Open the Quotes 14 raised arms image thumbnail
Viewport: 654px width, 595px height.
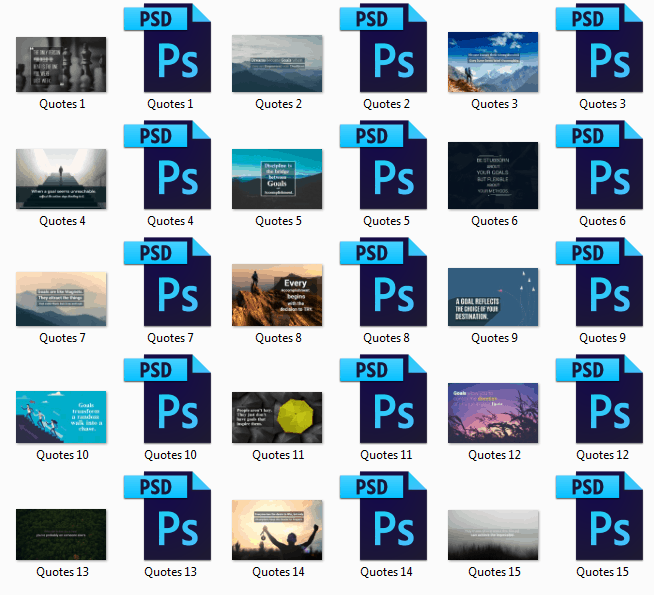point(277,529)
